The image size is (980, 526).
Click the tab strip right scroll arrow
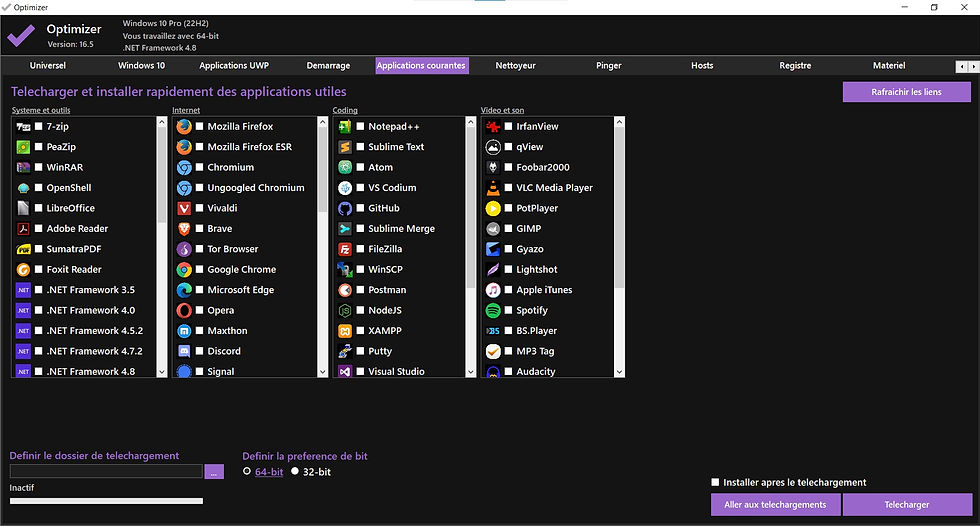973,66
